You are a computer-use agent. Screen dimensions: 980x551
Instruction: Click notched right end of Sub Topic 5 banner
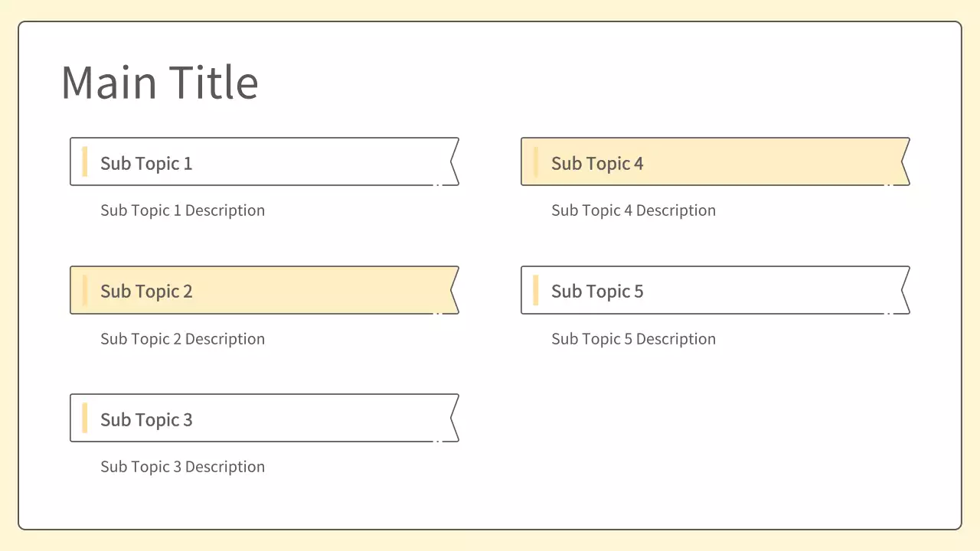(x=901, y=290)
